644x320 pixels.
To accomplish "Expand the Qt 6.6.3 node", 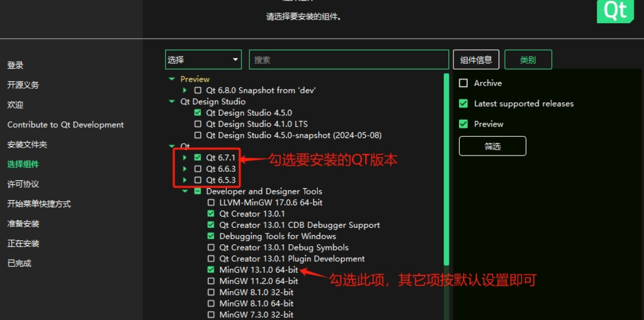I will 185,168.
